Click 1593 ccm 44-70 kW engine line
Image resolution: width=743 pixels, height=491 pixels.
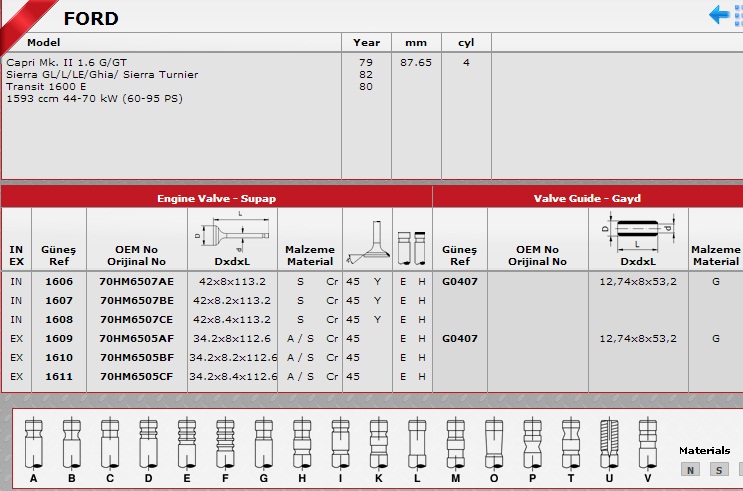point(94,99)
